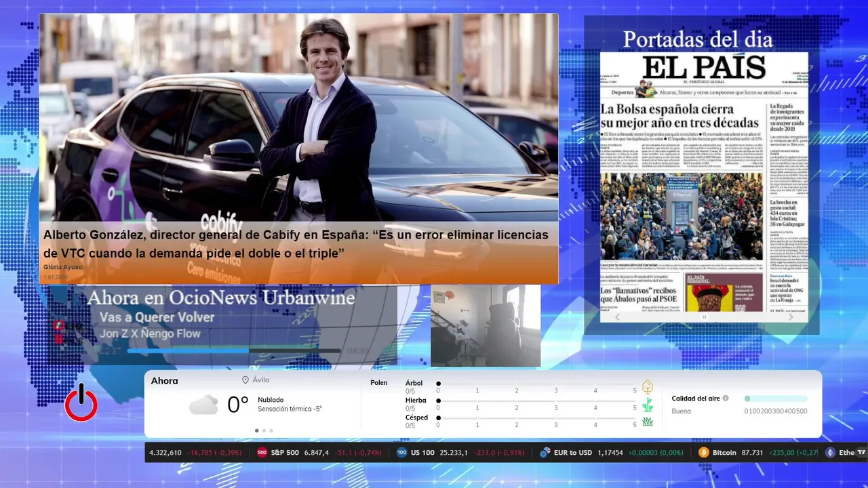
Task: Pause the newspaper covers slideshow
Action: (704, 317)
